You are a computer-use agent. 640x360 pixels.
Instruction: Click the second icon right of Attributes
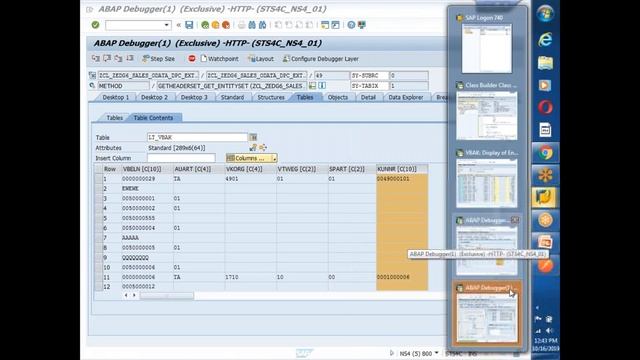[x=263, y=147]
